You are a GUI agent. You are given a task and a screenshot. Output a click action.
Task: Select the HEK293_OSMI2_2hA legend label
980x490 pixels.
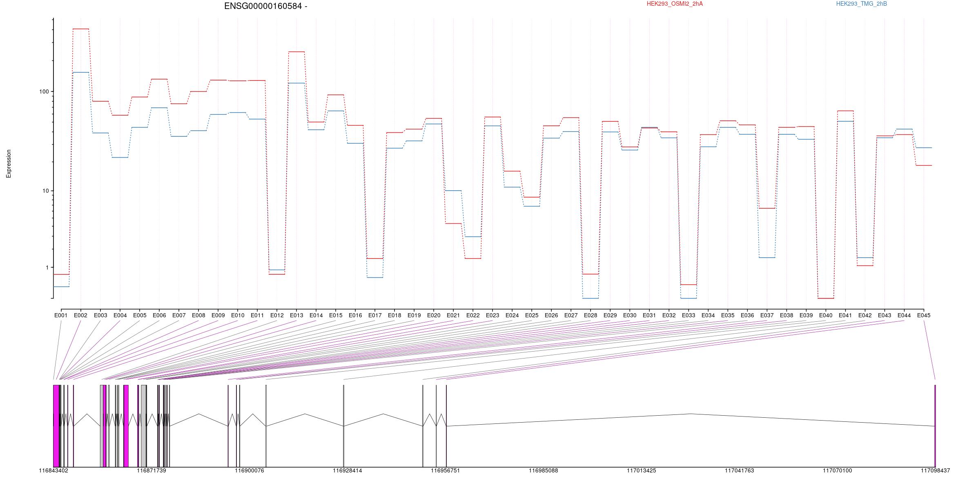click(675, 4)
